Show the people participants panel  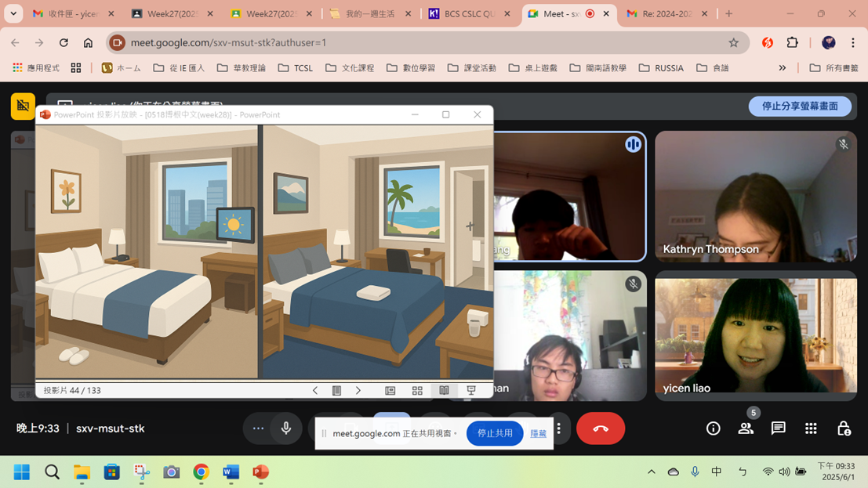coord(746,428)
